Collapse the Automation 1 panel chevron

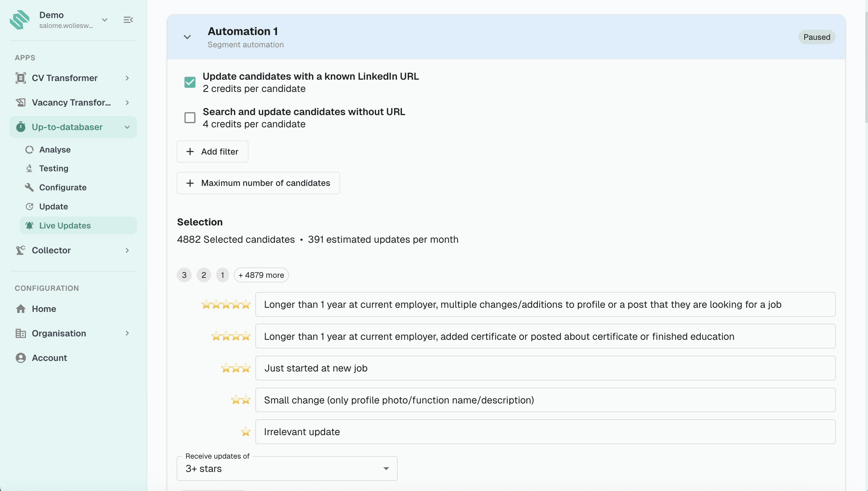click(x=187, y=37)
